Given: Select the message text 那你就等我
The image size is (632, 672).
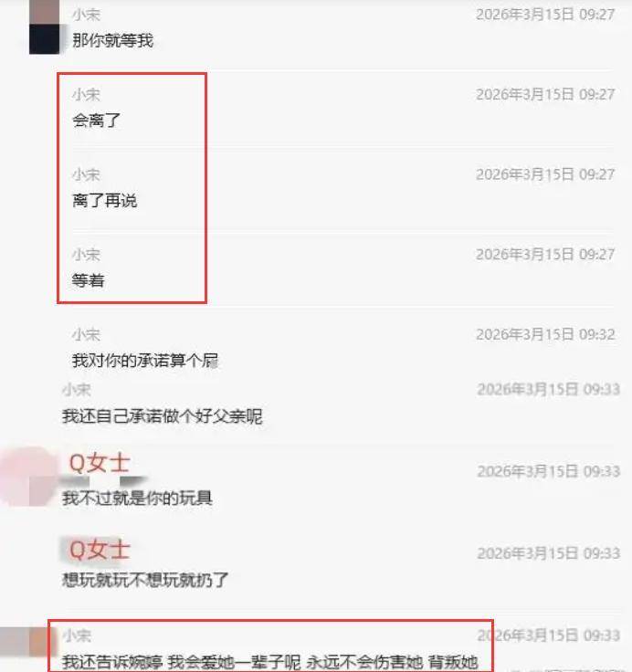Looking at the screenshot, I should (112, 41).
